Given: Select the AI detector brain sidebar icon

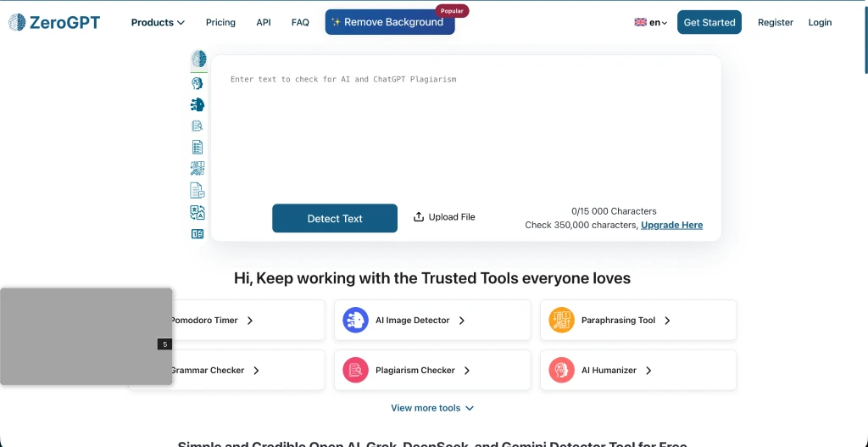Looking at the screenshot, I should [198, 59].
